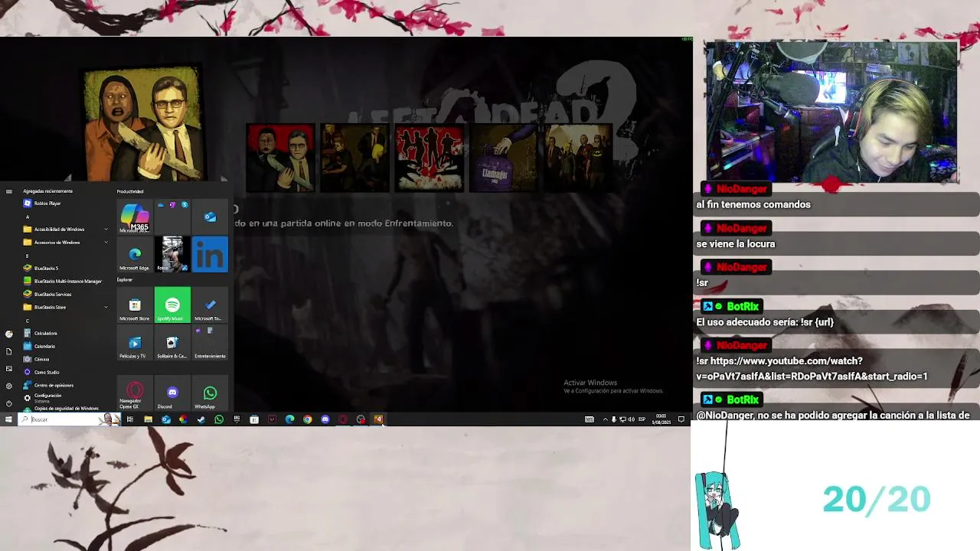
Task: Open Settings gear in the Start menu rail
Action: [8, 386]
